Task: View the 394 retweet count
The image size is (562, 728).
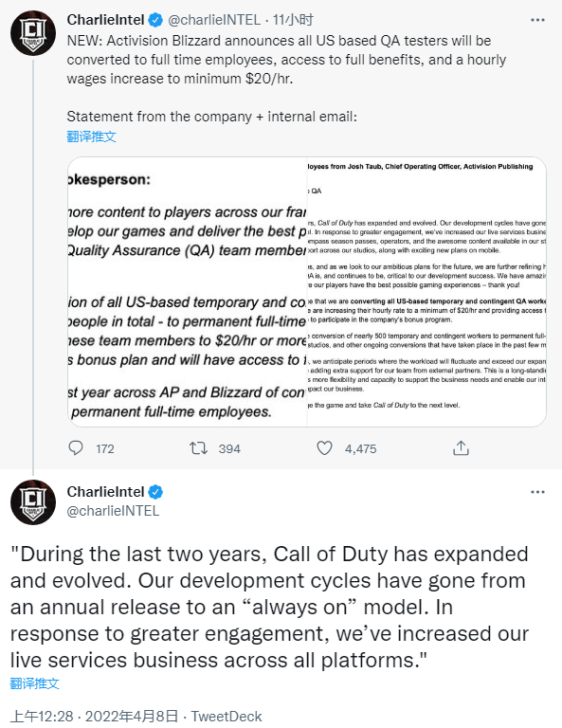Action: (x=229, y=448)
